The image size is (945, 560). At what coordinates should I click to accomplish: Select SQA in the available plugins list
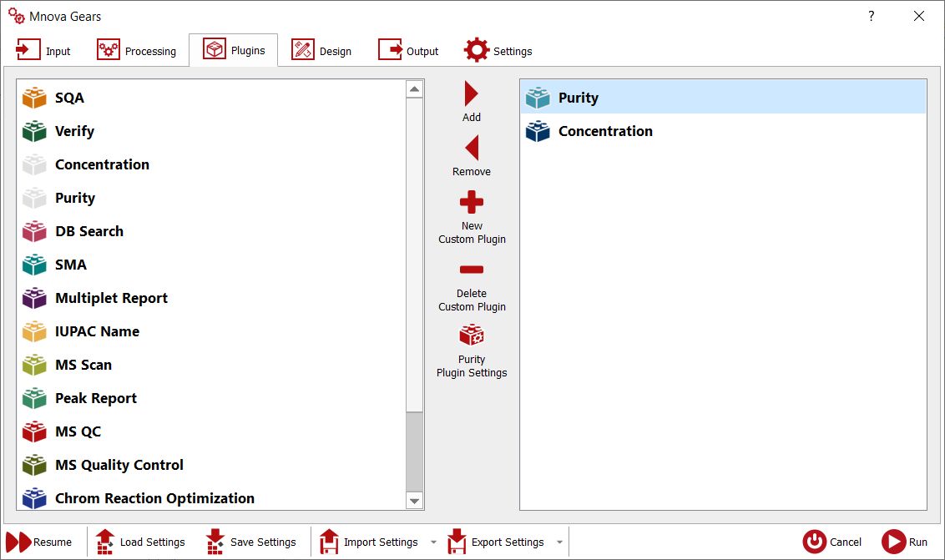(x=69, y=98)
